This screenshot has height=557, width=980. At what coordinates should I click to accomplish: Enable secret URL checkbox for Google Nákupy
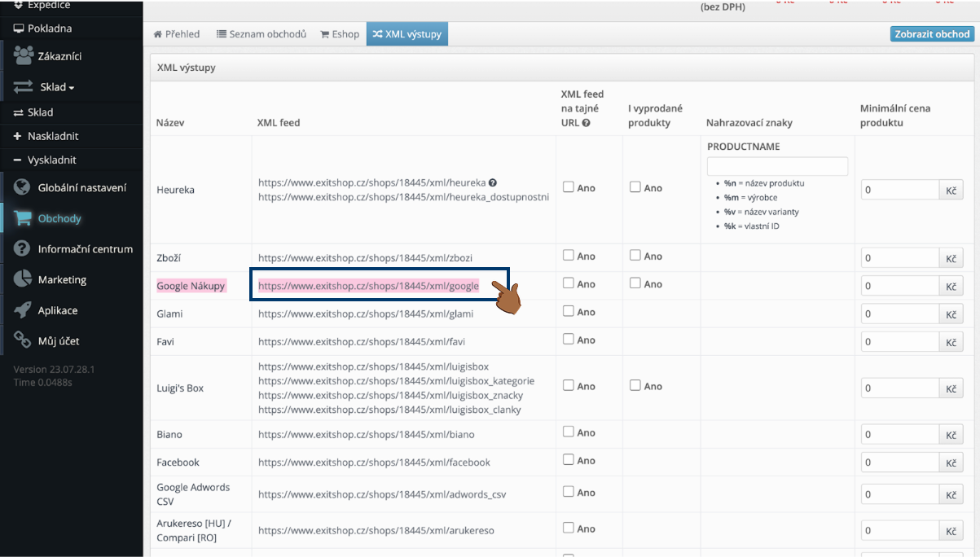tap(569, 283)
